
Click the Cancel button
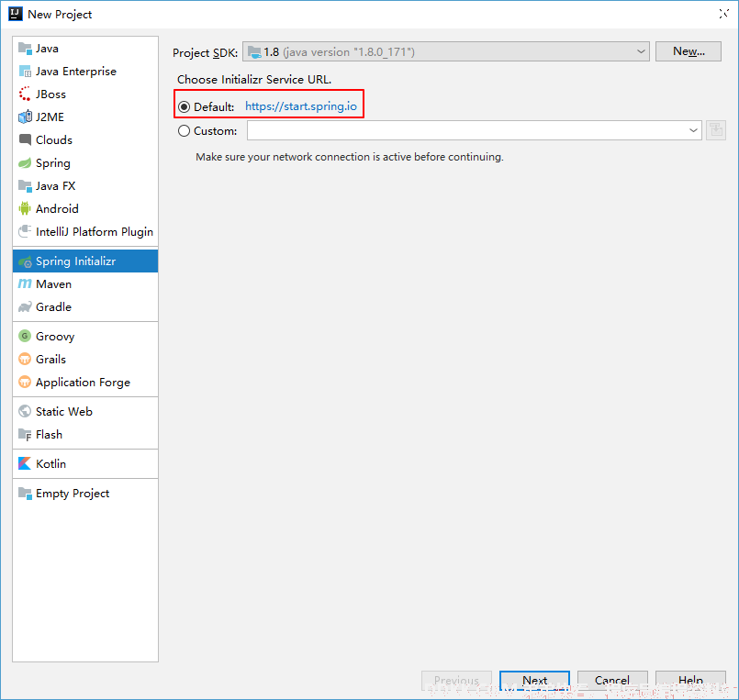[x=611, y=682]
